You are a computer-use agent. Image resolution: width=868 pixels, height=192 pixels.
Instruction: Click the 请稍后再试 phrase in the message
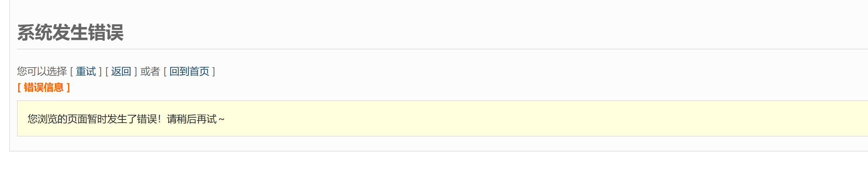(192, 119)
